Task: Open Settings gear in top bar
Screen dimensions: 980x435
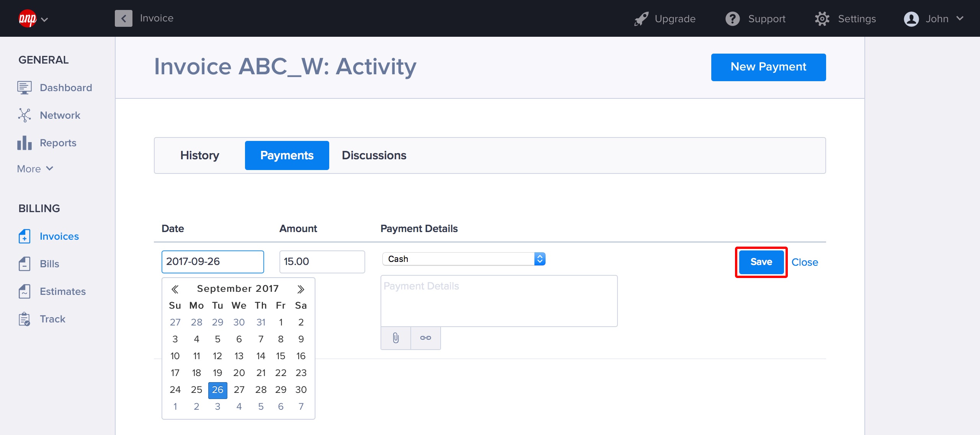Action: (822, 19)
